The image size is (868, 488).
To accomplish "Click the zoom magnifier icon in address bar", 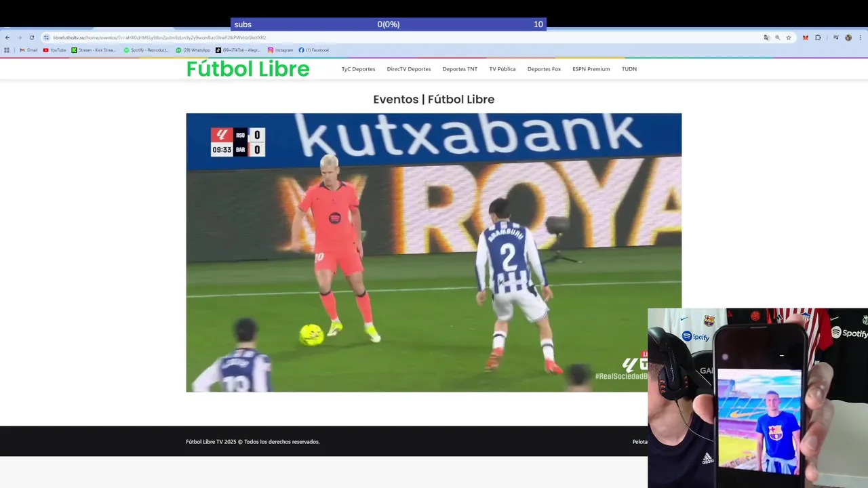I will click(x=777, y=37).
